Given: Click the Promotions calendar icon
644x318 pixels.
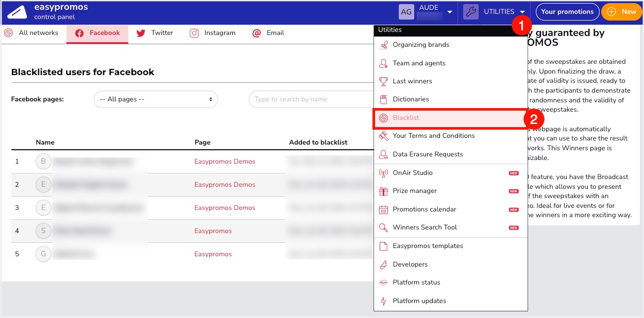Looking at the screenshot, I should [383, 209].
